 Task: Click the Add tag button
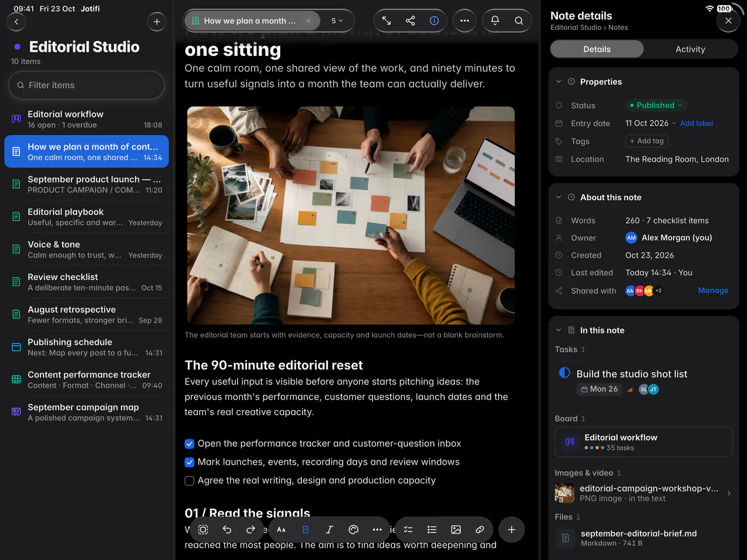pos(647,141)
